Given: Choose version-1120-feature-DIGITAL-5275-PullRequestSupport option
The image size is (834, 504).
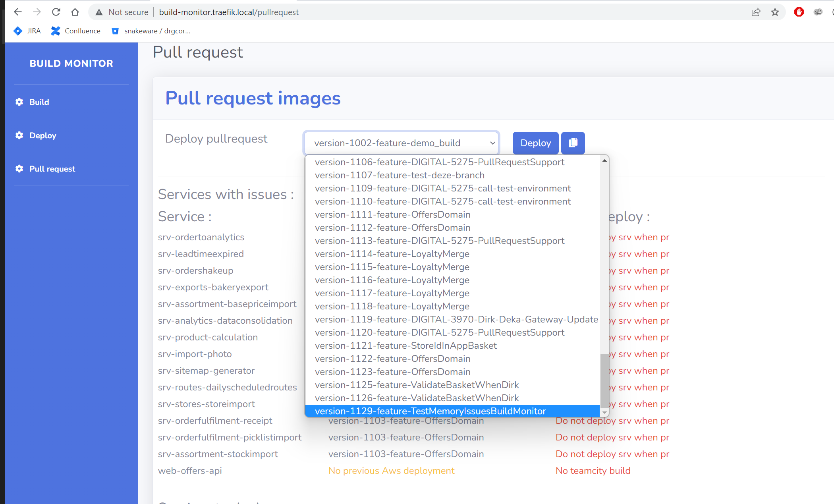Looking at the screenshot, I should (x=452, y=332).
